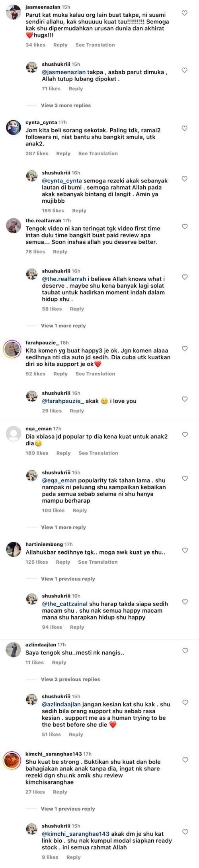Screen dimensions: 199x868
Task: Tap heart beside hartiniembong's comment
Action: pos(185,550)
